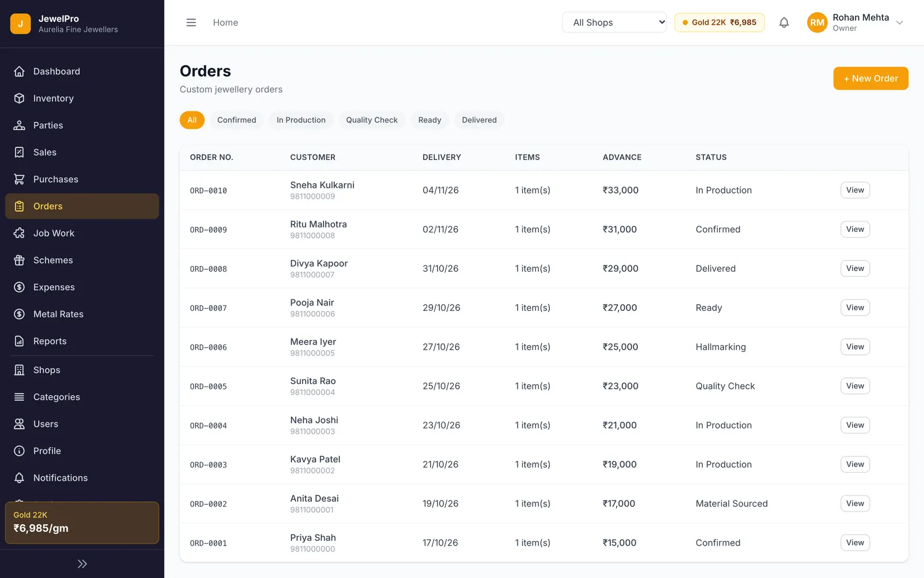View Sunita Rao's order
Image resolution: width=924 pixels, height=578 pixels.
point(855,386)
